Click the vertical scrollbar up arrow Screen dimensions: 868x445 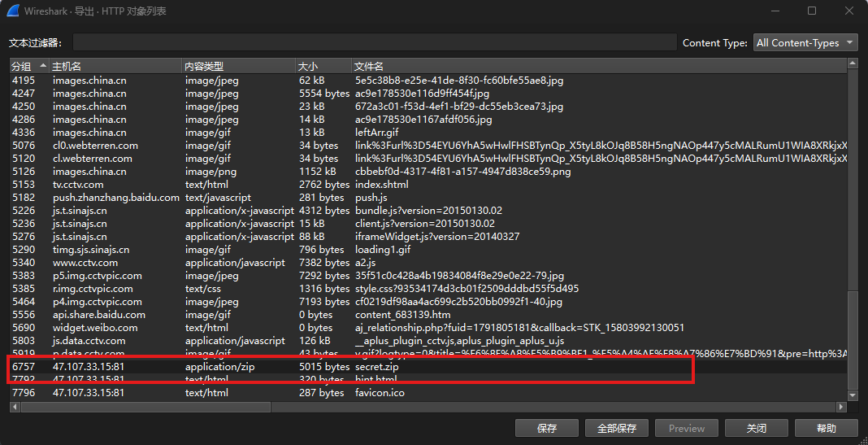point(853,65)
